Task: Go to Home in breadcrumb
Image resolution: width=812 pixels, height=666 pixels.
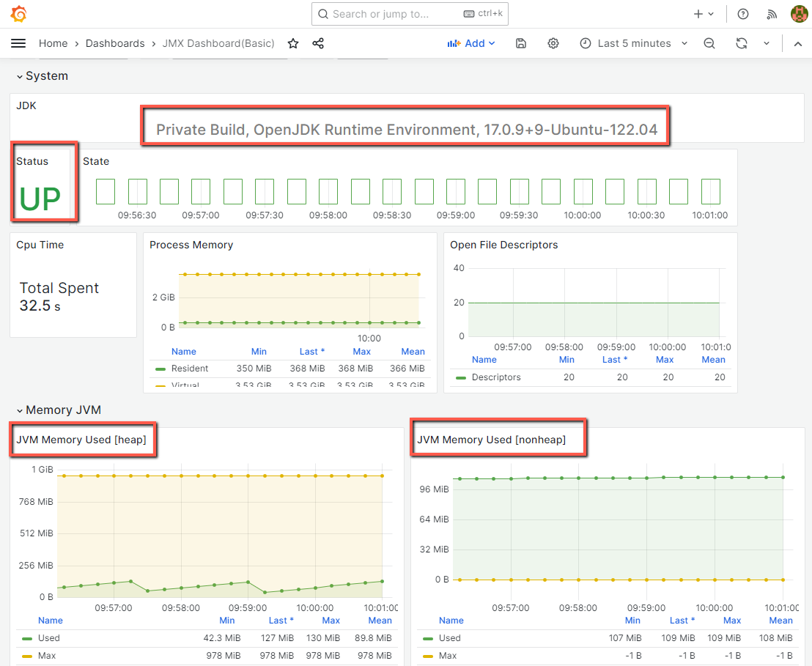Action: [x=53, y=43]
